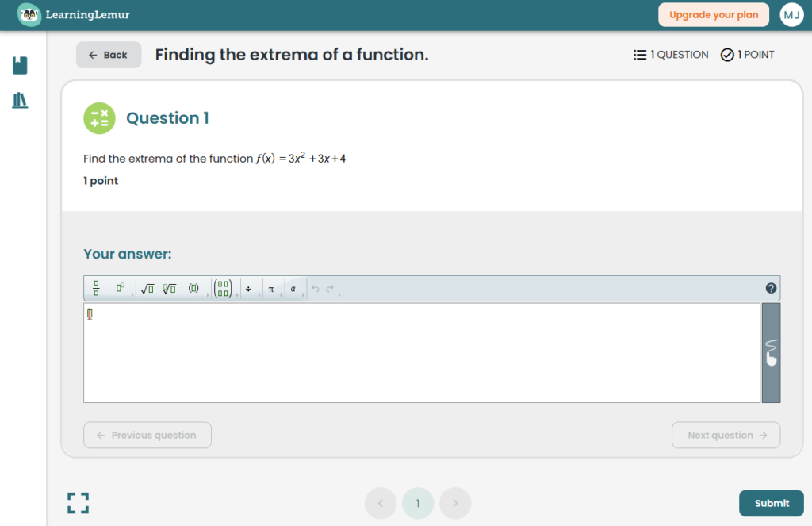The height and width of the screenshot is (526, 812).
Task: Insert a division symbol
Action: pos(249,289)
